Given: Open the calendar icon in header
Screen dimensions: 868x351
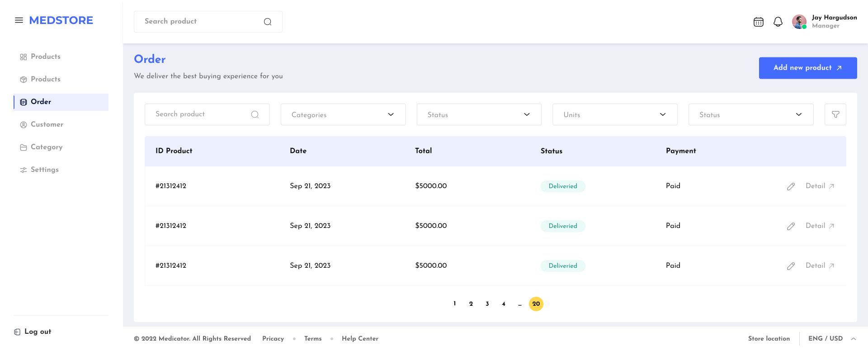Looking at the screenshot, I should pyautogui.click(x=758, y=22).
